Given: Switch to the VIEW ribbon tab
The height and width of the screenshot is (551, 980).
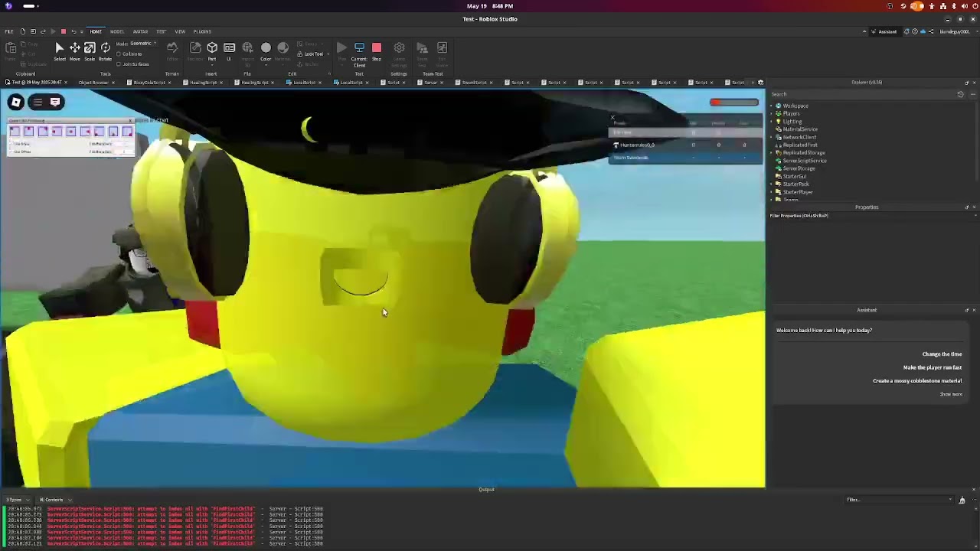Looking at the screenshot, I should click(x=180, y=31).
